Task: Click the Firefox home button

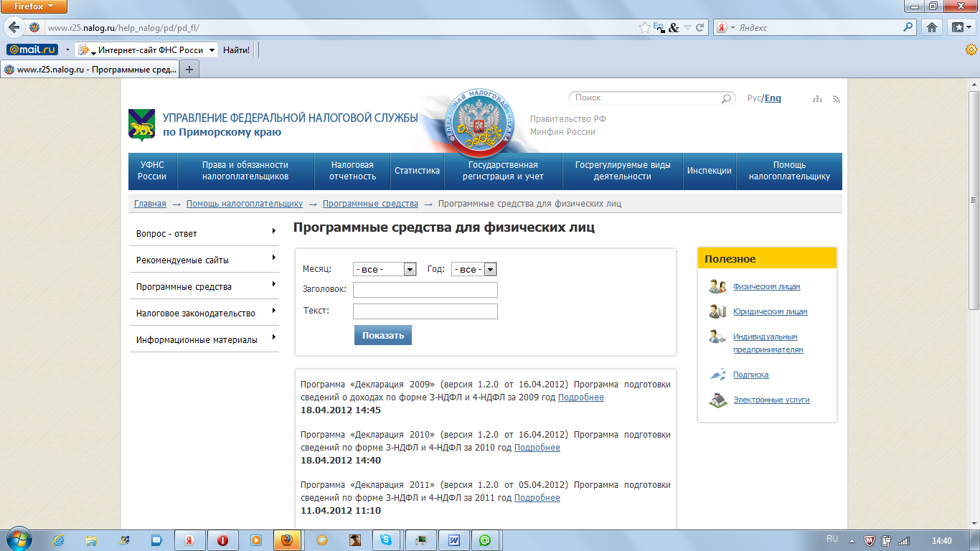Action: click(932, 28)
